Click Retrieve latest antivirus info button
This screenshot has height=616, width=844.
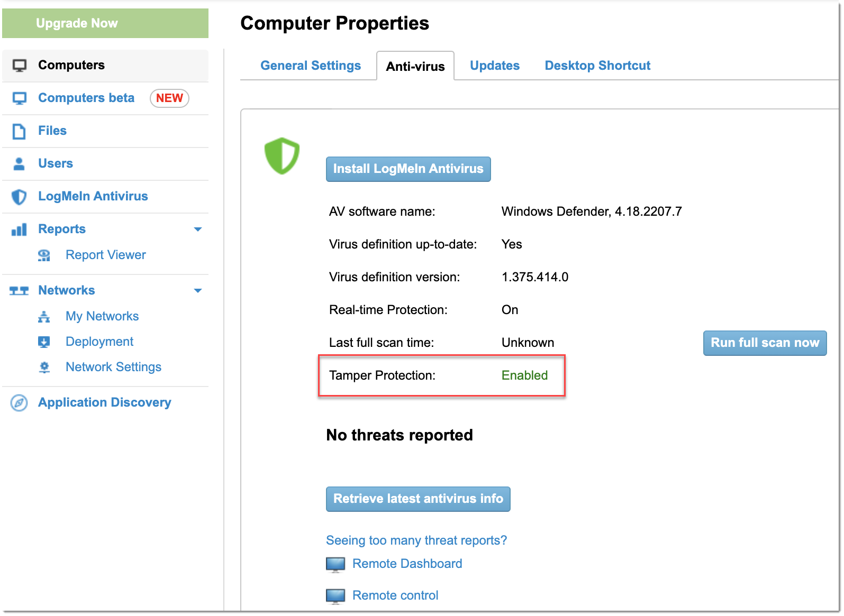(418, 499)
